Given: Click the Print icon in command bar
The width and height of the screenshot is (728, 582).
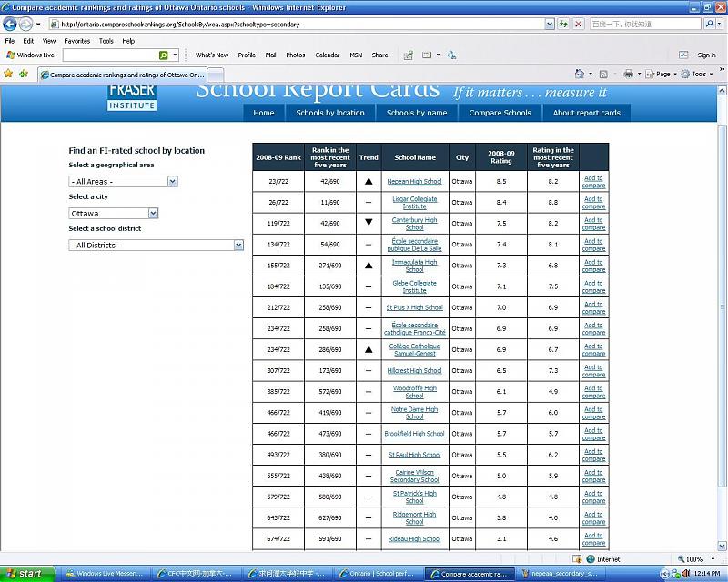Looking at the screenshot, I should pos(628,75).
